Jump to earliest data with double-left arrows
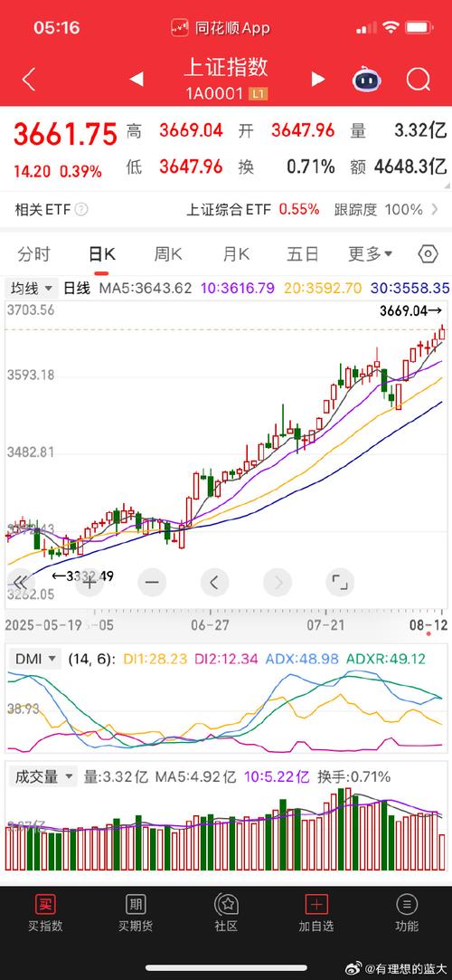 20,583
